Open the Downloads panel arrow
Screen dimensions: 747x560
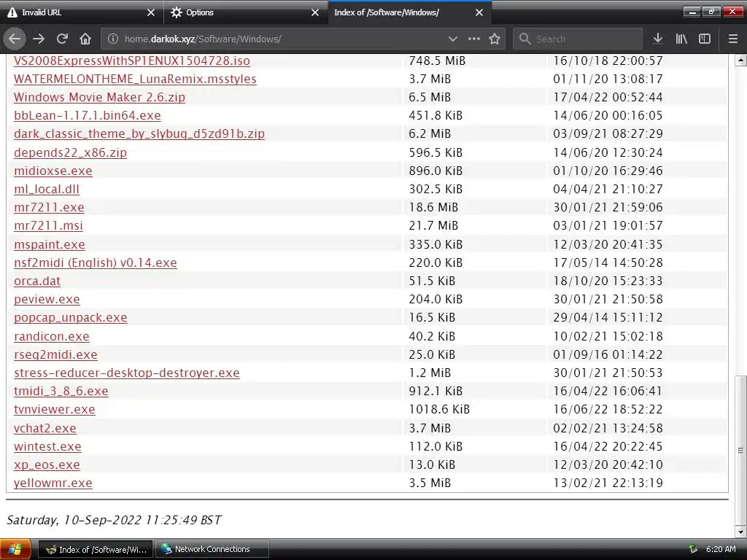click(657, 39)
